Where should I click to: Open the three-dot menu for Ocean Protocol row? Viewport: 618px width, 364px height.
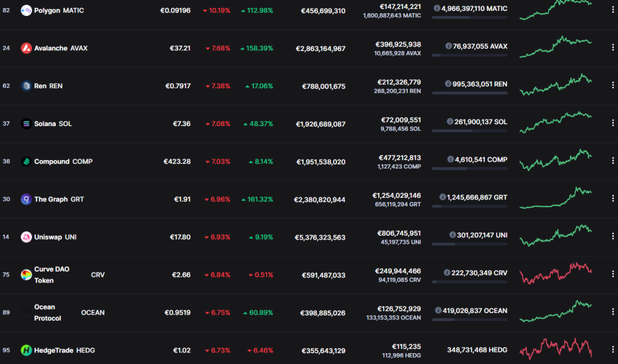tap(612, 312)
